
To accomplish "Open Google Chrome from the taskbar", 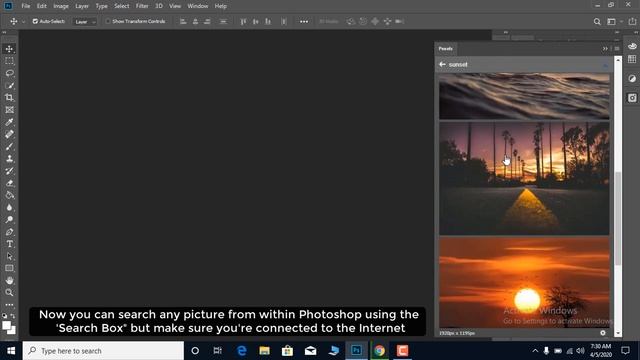I will pos(380,351).
